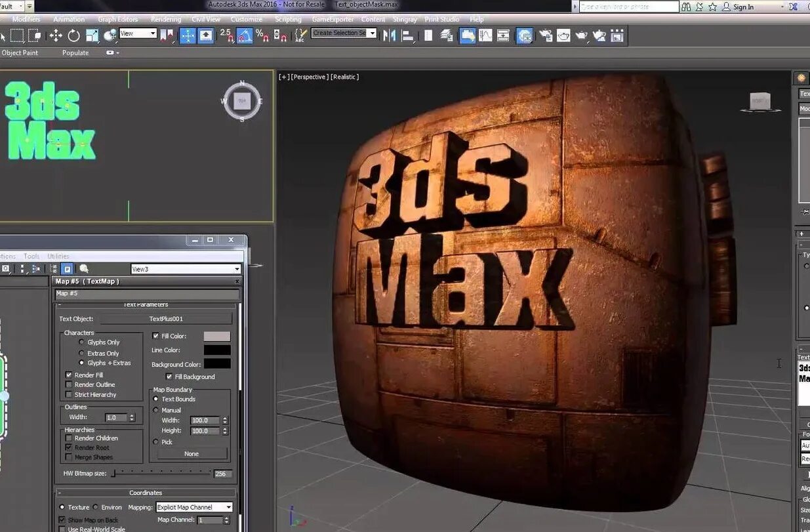Click the Map Boundary Height spinner arrows
This screenshot has height=532, width=810.
225,431
